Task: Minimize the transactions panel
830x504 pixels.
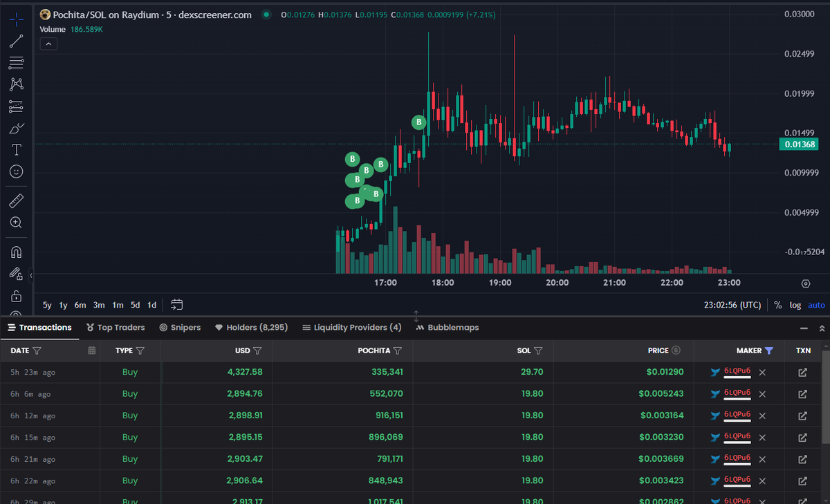Action: click(x=804, y=328)
